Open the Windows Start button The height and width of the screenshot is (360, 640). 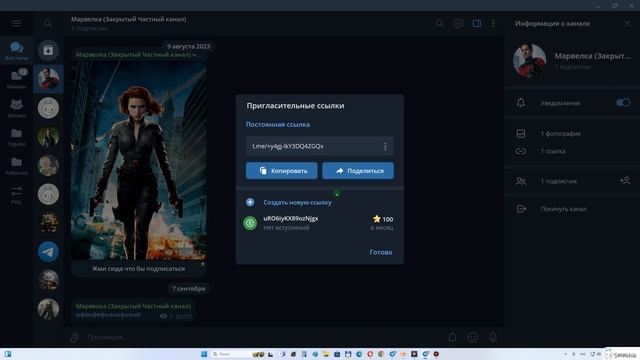[204, 354]
